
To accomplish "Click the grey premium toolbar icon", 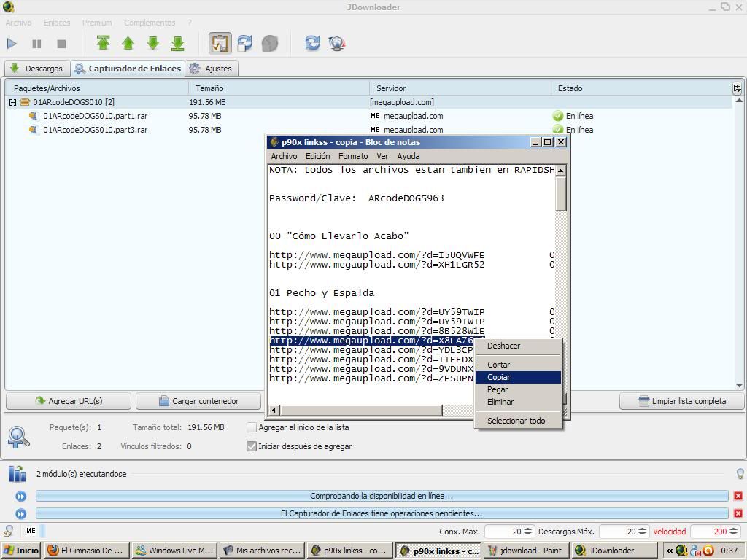I will (270, 43).
